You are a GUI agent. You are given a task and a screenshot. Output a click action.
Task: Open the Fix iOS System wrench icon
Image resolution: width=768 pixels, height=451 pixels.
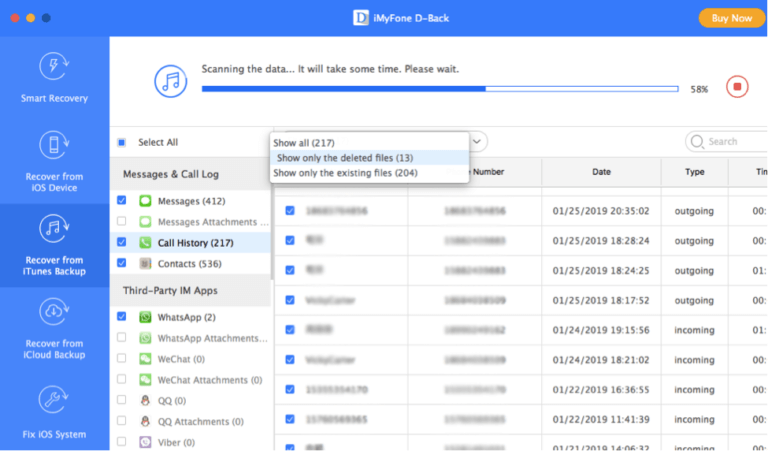tap(54, 400)
